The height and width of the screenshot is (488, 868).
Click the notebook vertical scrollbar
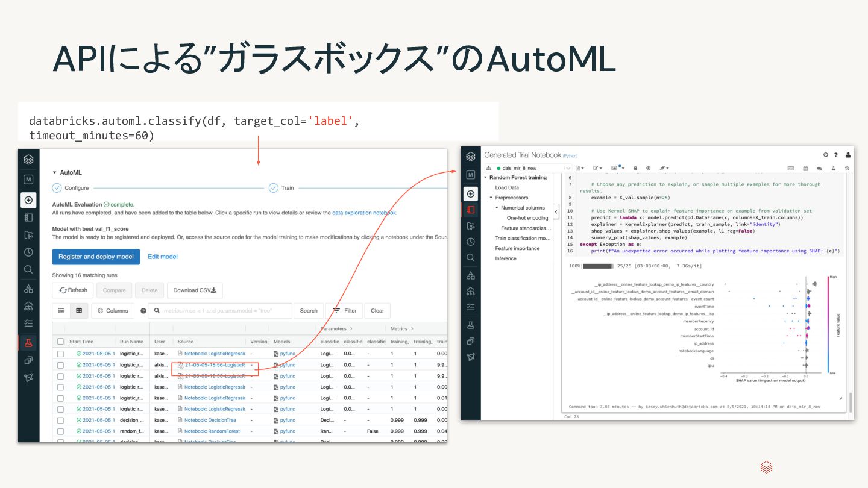[x=851, y=402]
